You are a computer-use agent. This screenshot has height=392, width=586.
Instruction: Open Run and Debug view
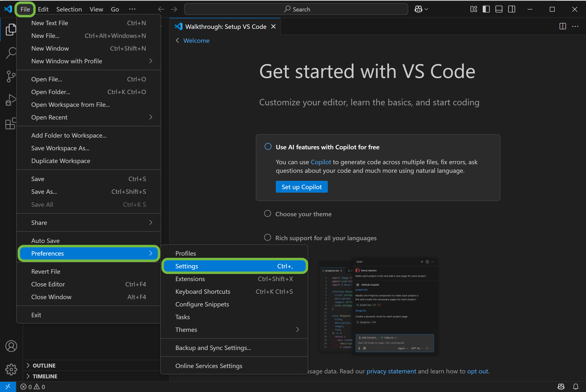(11, 100)
